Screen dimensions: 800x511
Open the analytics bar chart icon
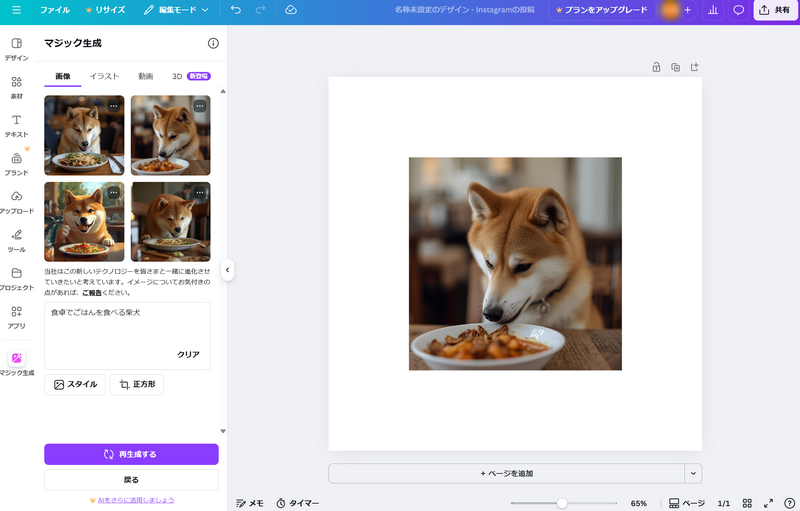[713, 10]
